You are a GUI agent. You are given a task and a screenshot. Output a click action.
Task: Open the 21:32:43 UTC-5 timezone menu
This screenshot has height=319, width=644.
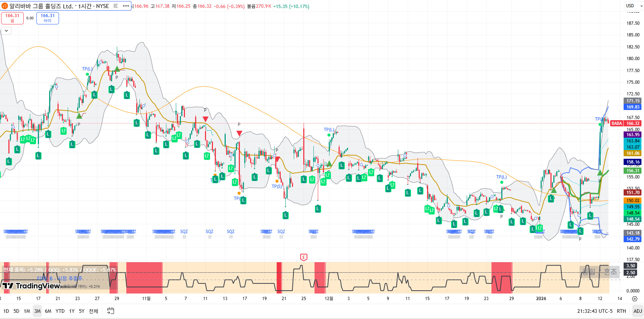[595, 311]
